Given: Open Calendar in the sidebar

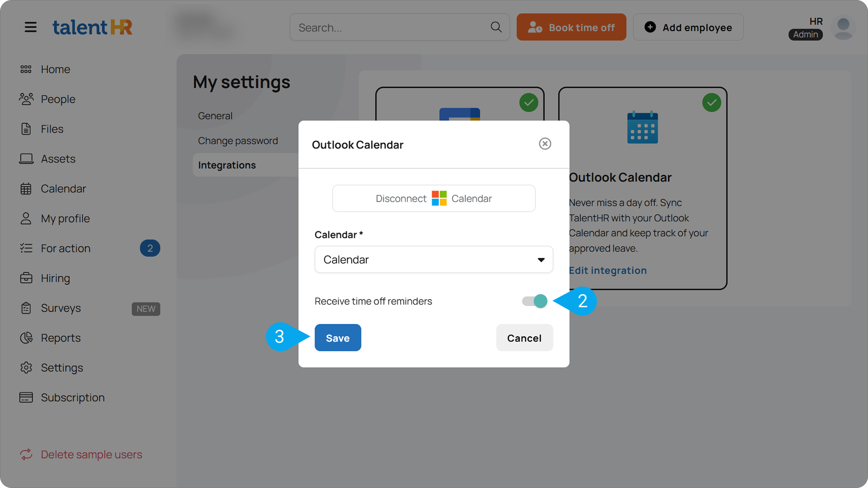Looking at the screenshot, I should pyautogui.click(x=63, y=188).
